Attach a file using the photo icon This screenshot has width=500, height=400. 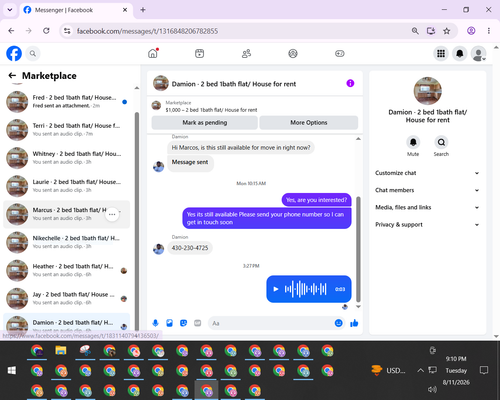pyautogui.click(x=169, y=323)
